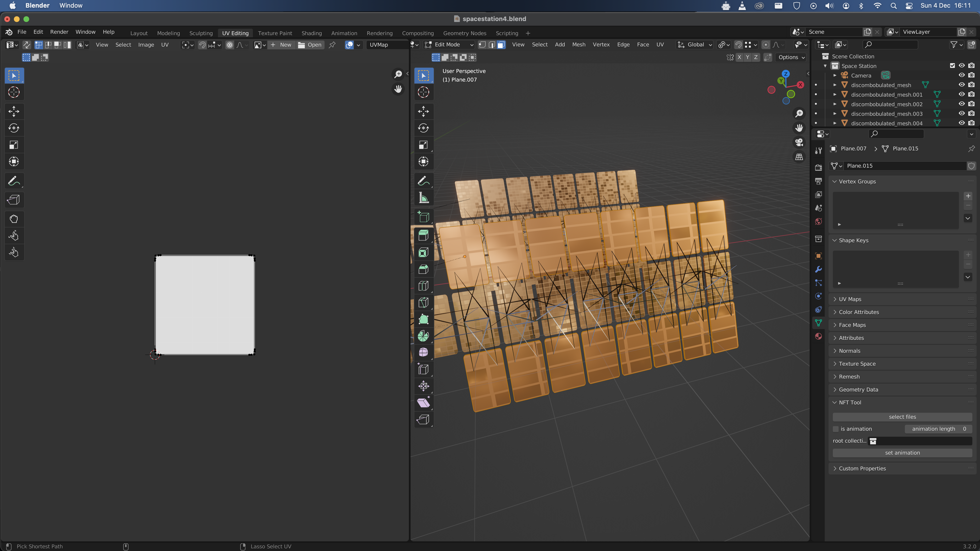The width and height of the screenshot is (980, 551).
Task: Click Open image button in UV editor
Action: (310, 45)
